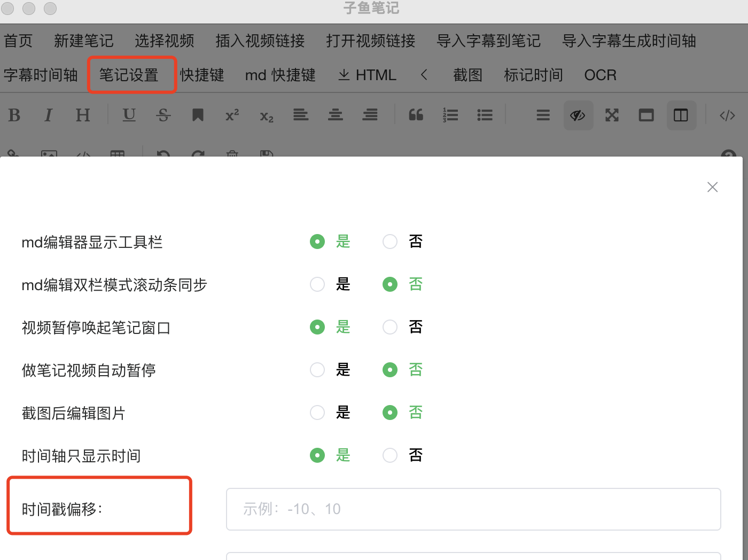Toggle bold formatting in editor toolbar
Image resolution: width=748 pixels, height=560 pixels.
click(14, 115)
